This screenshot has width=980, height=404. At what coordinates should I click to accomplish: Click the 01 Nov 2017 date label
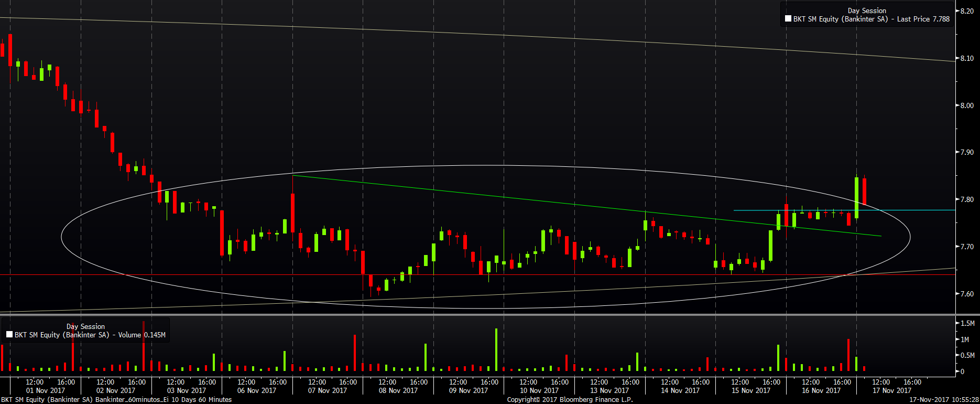tap(46, 390)
